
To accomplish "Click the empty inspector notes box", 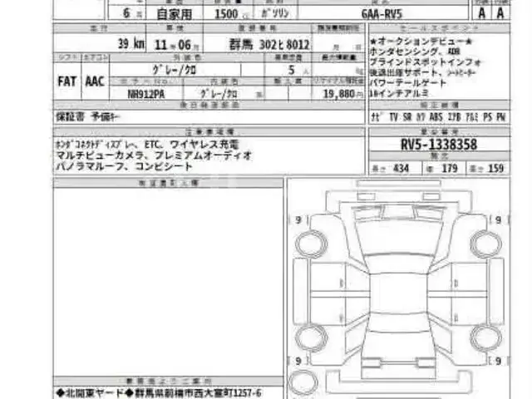I will [168, 282].
